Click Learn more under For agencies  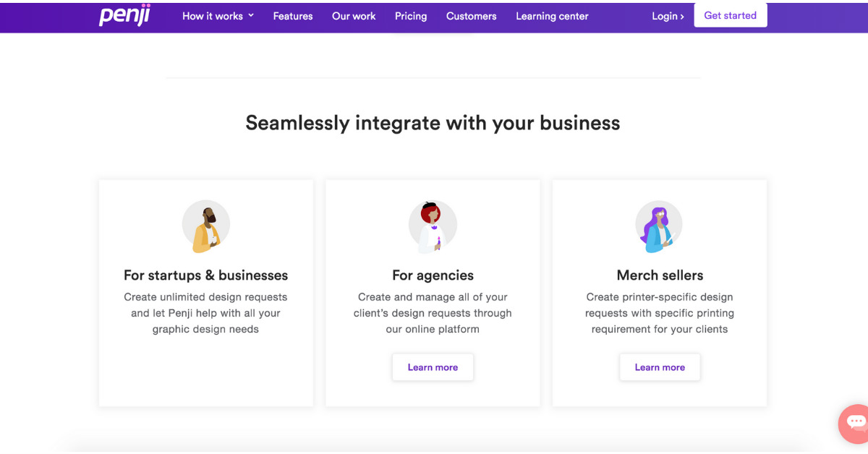point(433,367)
